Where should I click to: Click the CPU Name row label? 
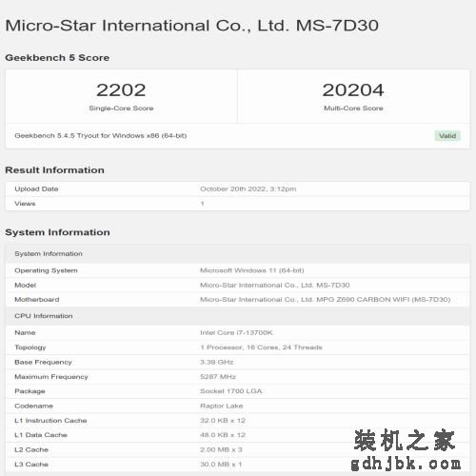point(25,332)
